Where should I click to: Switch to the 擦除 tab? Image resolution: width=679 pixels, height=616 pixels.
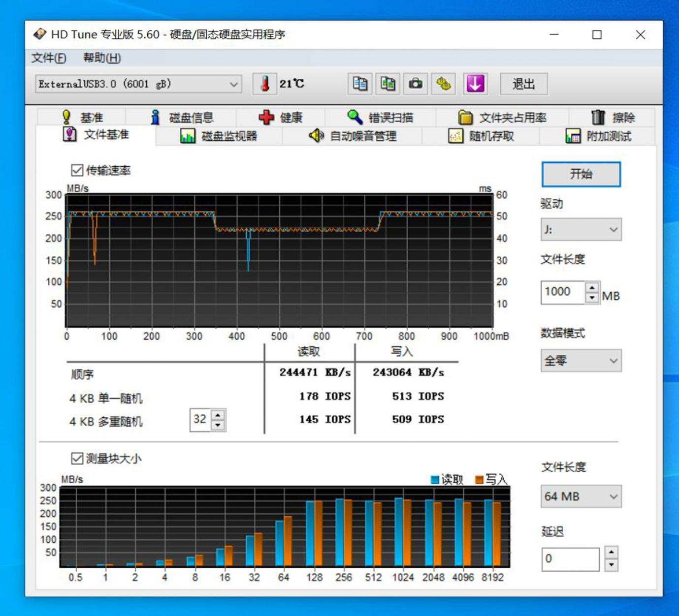613,118
